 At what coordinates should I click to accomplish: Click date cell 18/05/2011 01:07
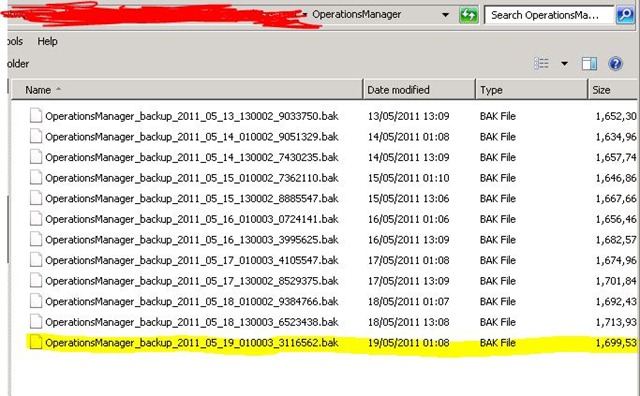point(409,302)
